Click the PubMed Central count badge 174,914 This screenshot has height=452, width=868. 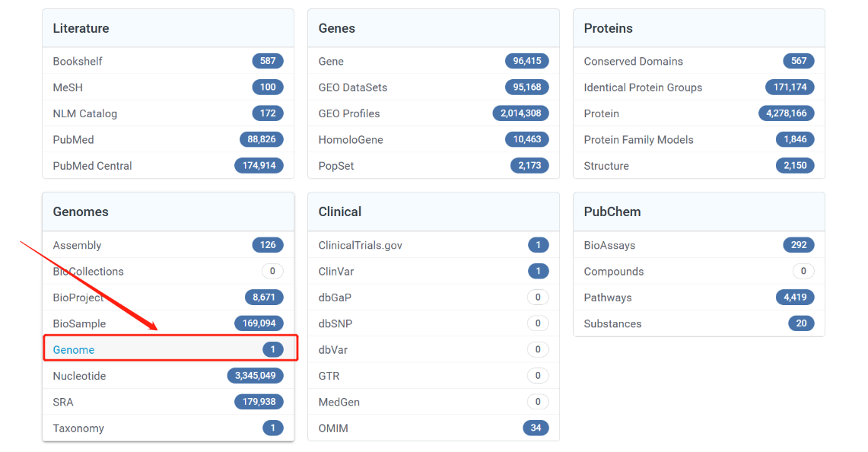[259, 166]
